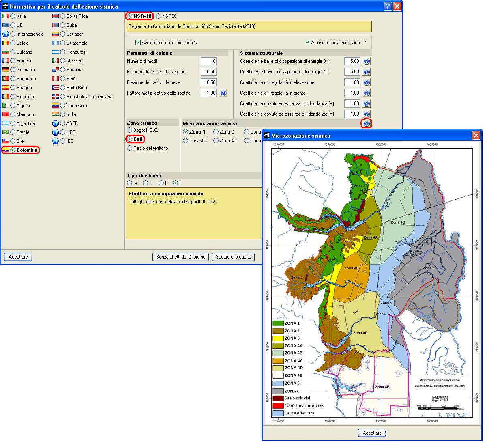Select Argentina country option
This screenshot has width=504, height=446.
[13, 123]
